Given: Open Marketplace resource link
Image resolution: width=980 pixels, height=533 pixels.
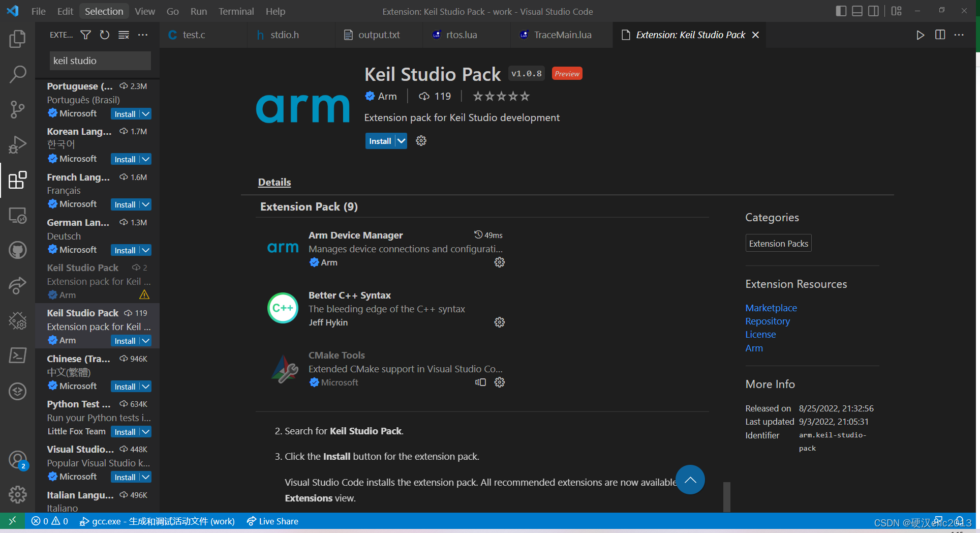Looking at the screenshot, I should click(771, 308).
